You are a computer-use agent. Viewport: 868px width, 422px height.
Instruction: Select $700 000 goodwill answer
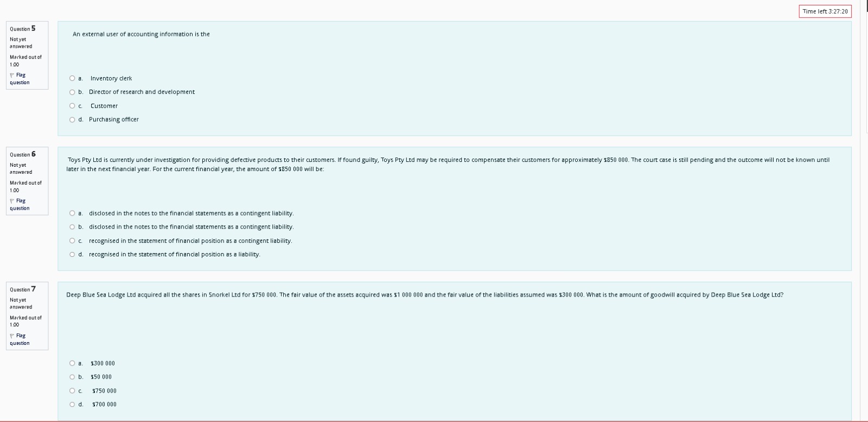tap(72, 404)
